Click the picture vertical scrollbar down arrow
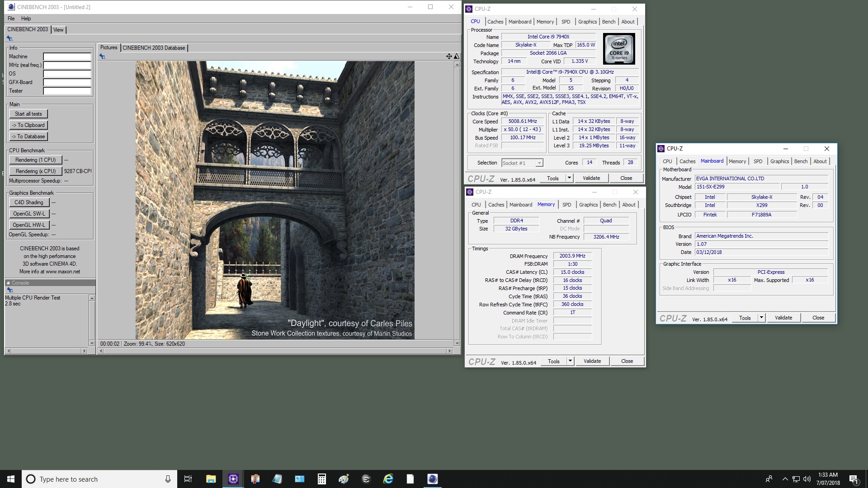Screen dimensions: 868x488 click(x=457, y=343)
